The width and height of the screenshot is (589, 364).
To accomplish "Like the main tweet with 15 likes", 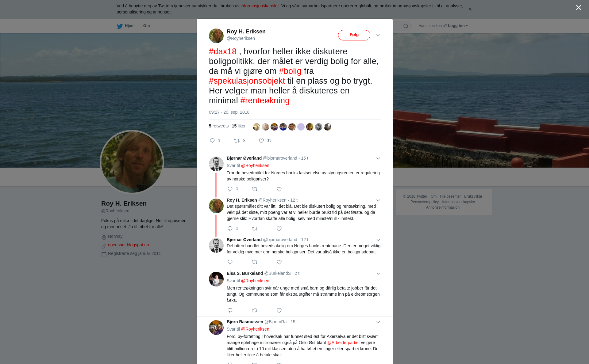I will point(261,141).
